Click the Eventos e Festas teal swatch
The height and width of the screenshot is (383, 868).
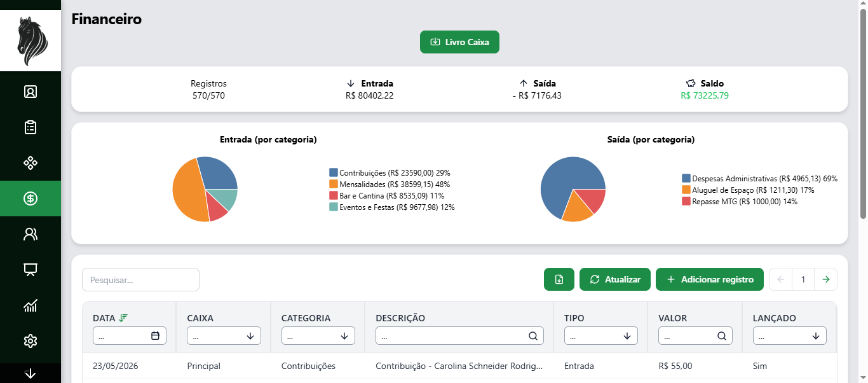click(334, 207)
